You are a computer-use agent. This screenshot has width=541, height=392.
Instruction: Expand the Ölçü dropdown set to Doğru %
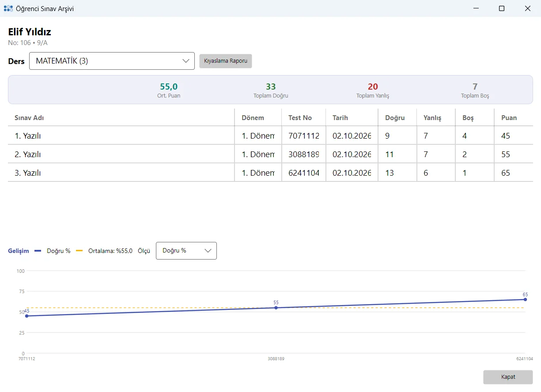coord(186,251)
